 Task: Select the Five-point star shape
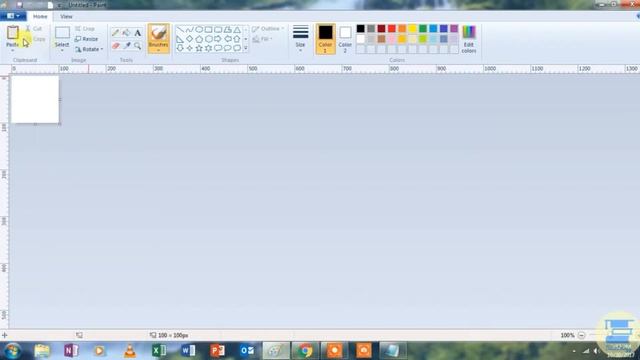tap(199, 48)
